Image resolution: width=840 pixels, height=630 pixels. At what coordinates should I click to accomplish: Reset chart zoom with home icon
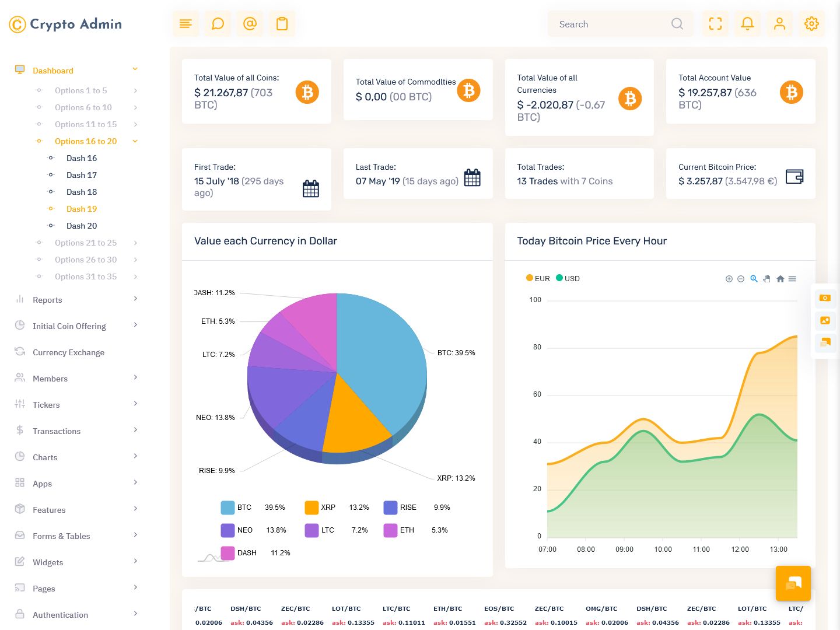pyautogui.click(x=780, y=279)
